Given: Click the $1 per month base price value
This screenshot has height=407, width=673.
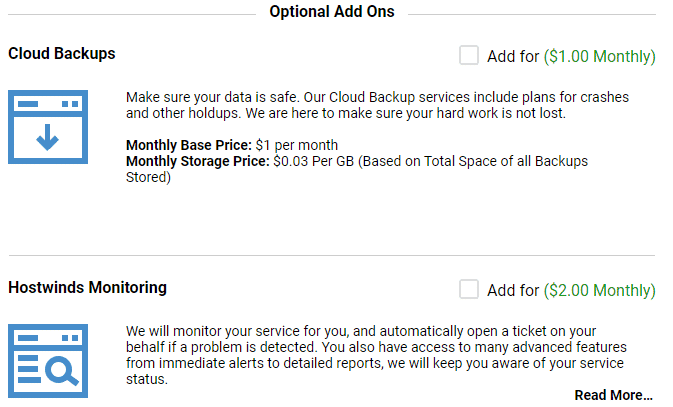Looking at the screenshot, I should [x=297, y=145].
